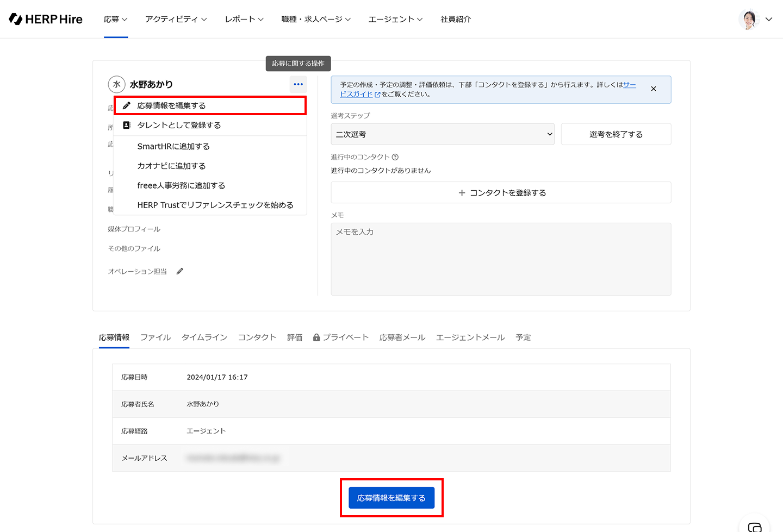This screenshot has height=532, width=783.
Task: Select 応募情報を編集する from the dropdown menu
Action: [x=210, y=105]
